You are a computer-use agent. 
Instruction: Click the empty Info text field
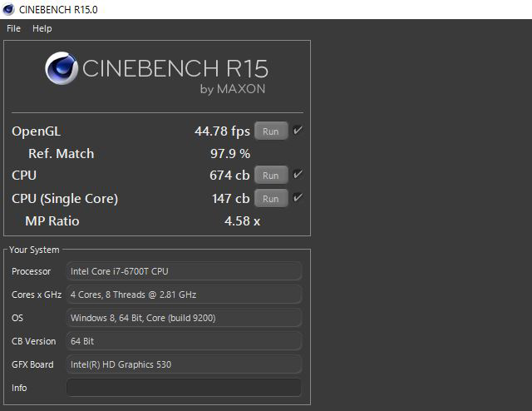(x=184, y=388)
